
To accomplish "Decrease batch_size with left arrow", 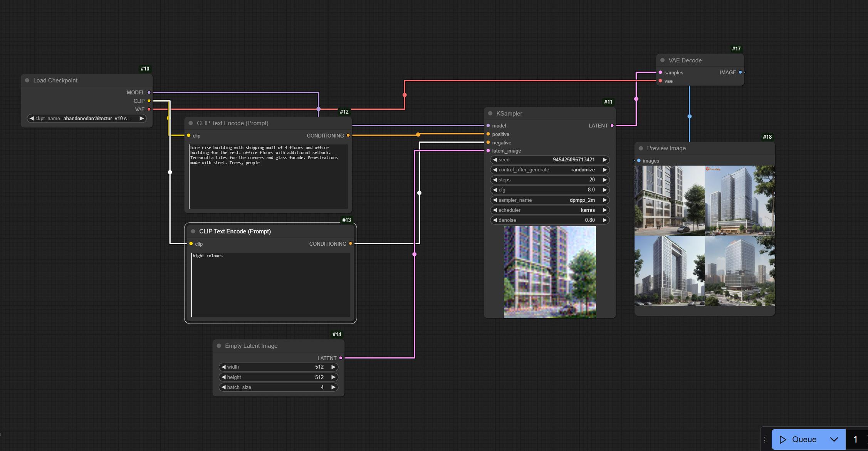I will 223,387.
